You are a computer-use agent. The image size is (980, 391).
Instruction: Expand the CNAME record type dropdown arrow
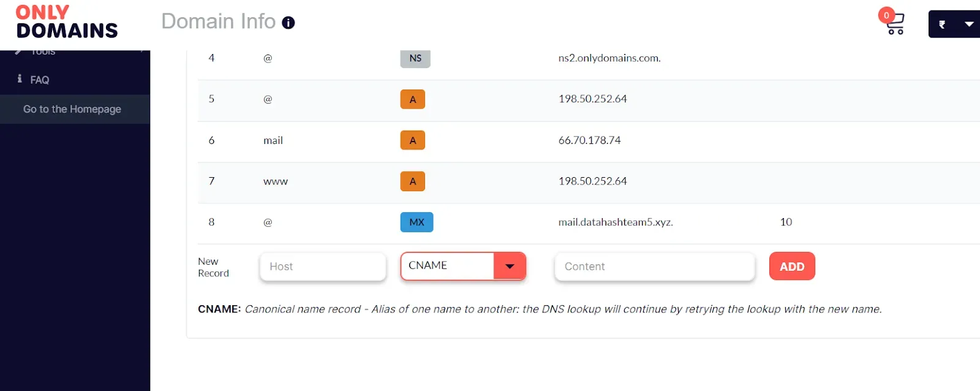click(x=510, y=266)
